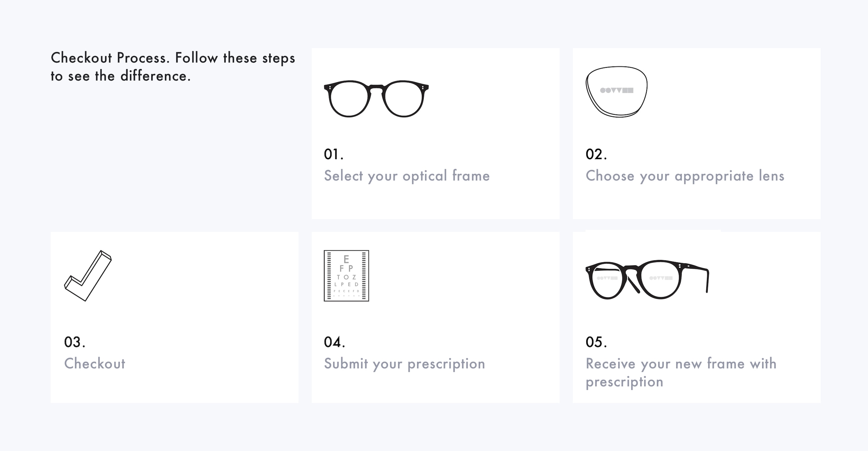The image size is (868, 451).
Task: Select the 'Select your optical frame' text
Action: 407,176
